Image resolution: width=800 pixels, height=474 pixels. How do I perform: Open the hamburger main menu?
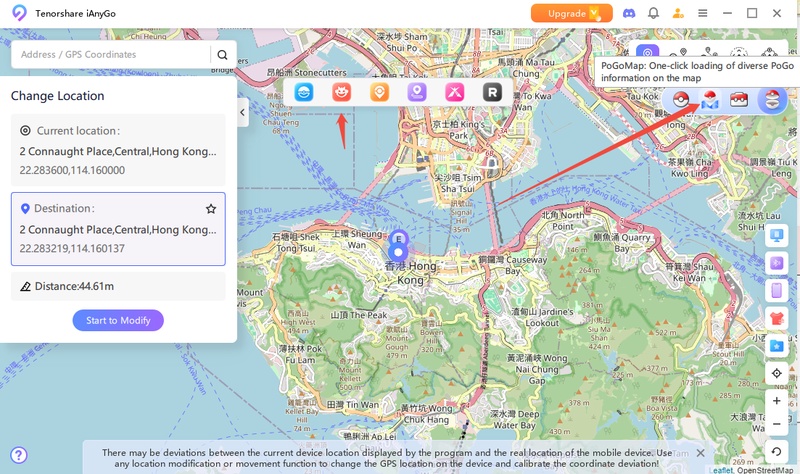click(703, 13)
